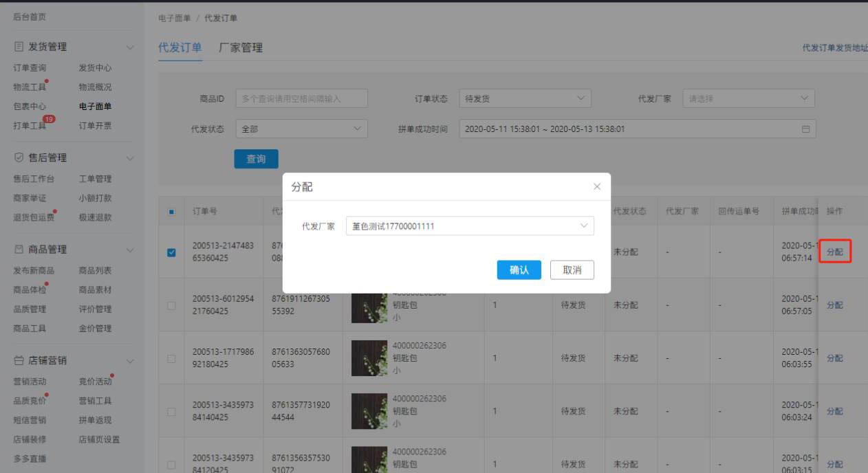The height and width of the screenshot is (473, 868).
Task: Uncheck the order 200513-214748365360425 checkbox
Action: [171, 252]
